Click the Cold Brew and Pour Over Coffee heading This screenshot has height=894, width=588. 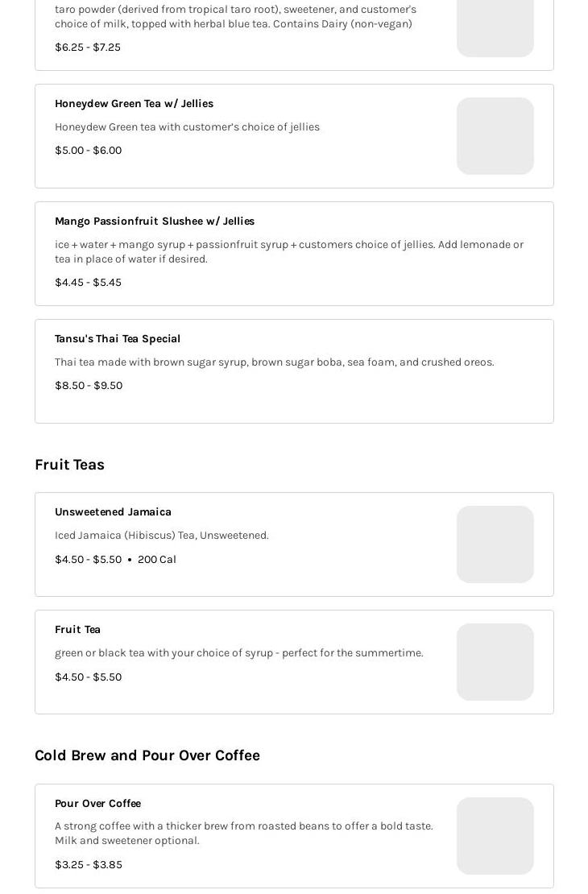click(x=147, y=755)
